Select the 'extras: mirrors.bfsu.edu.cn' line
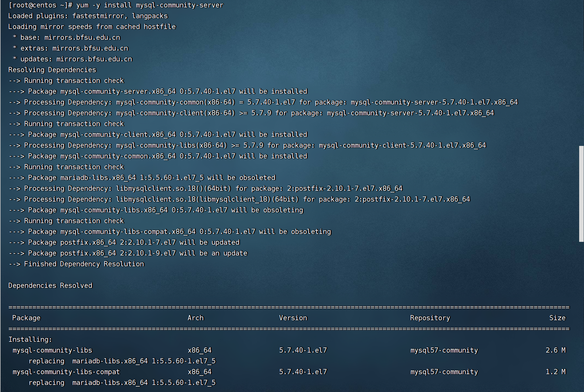Image resolution: width=584 pixels, height=392 pixels. pyautogui.click(x=70, y=48)
